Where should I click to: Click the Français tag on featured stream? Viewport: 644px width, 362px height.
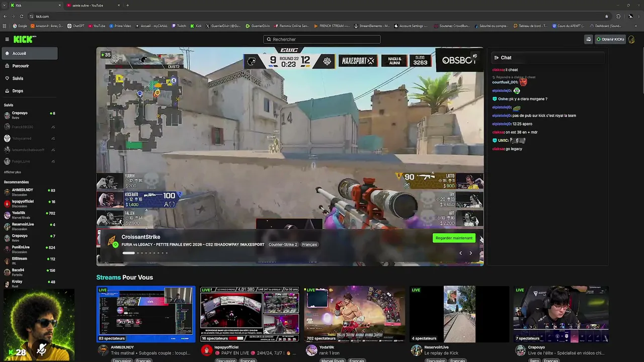(x=309, y=244)
